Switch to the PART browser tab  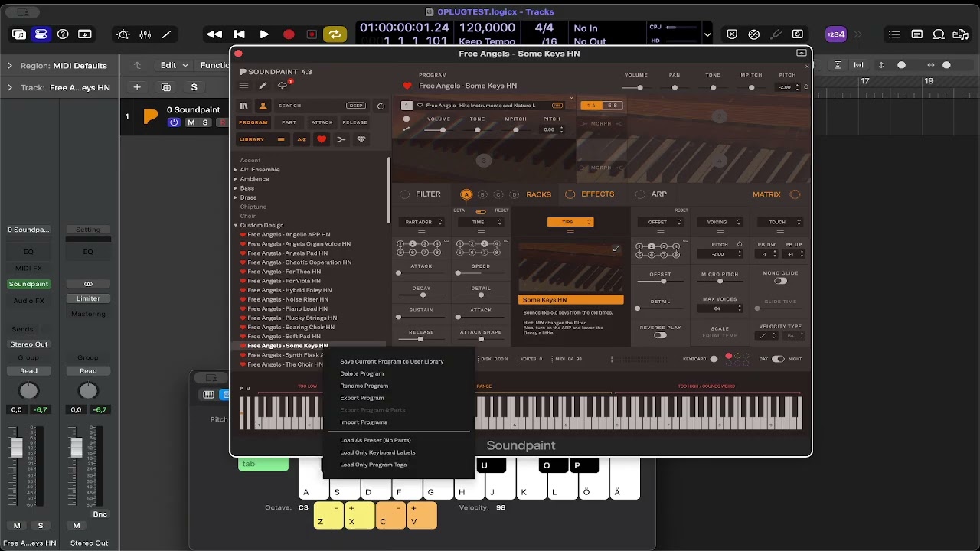point(289,122)
